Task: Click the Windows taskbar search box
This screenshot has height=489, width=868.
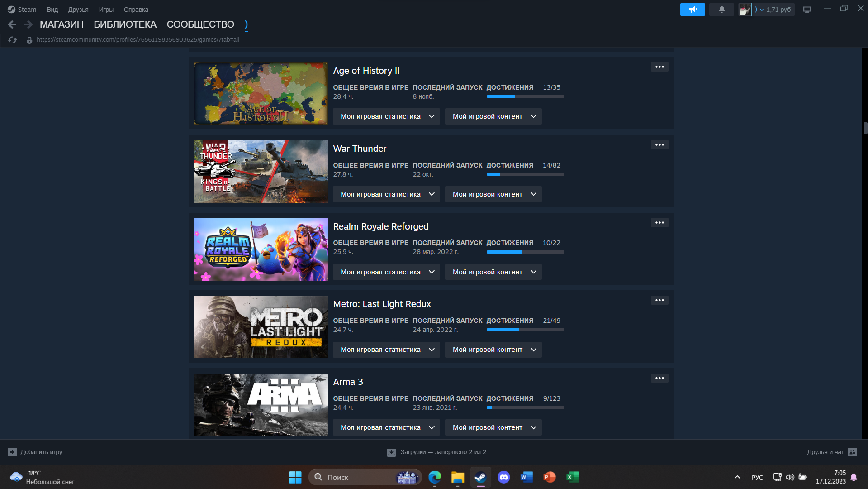Action: pos(365,477)
